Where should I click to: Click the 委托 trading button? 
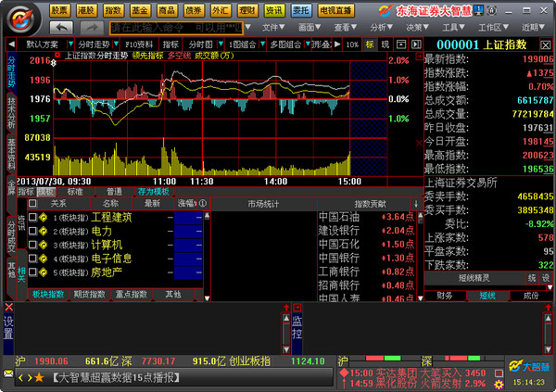tap(301, 10)
